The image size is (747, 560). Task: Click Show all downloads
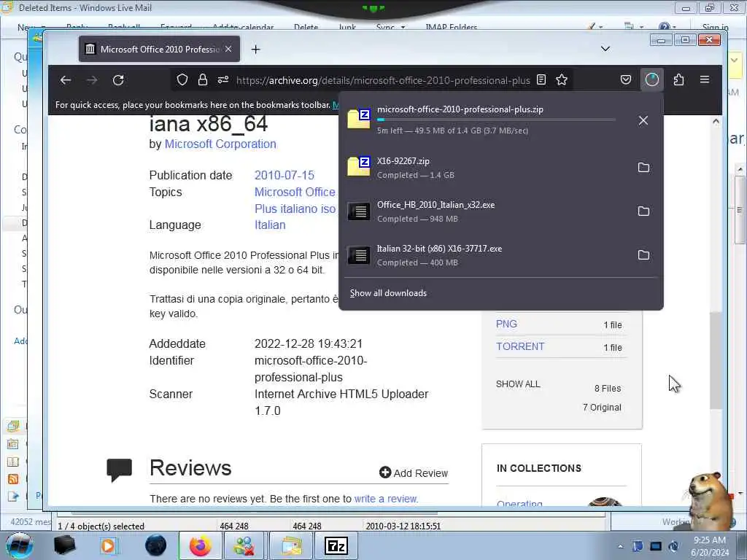[x=388, y=293]
